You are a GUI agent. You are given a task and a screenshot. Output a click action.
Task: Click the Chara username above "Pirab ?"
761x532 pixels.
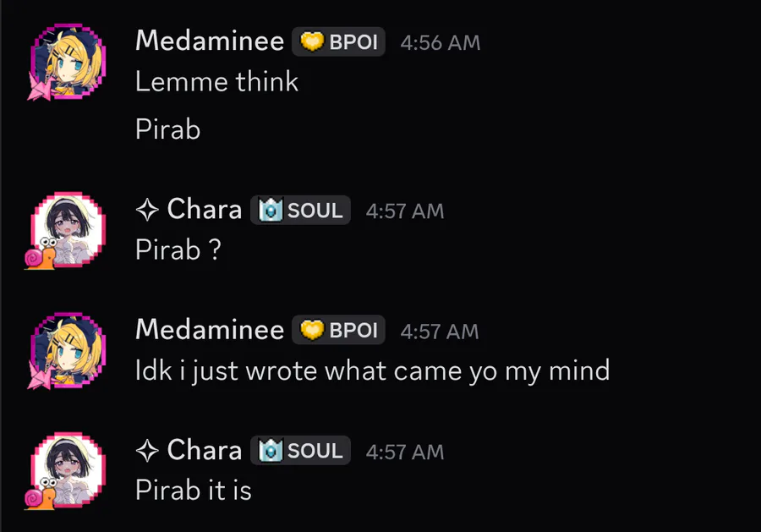(205, 210)
